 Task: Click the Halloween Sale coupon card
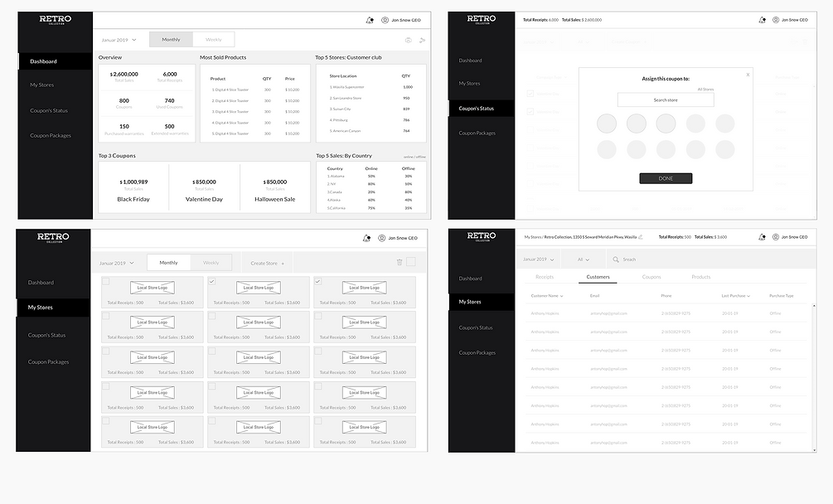[274, 187]
